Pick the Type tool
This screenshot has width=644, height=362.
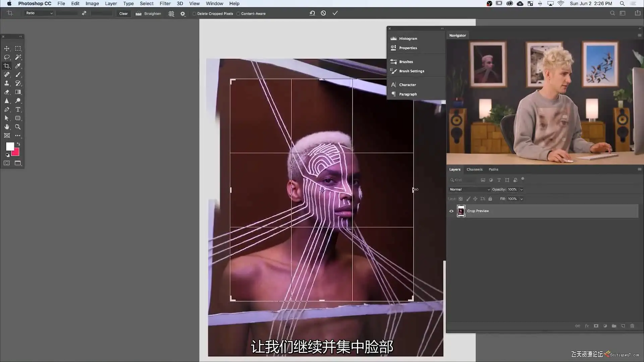pos(18,110)
